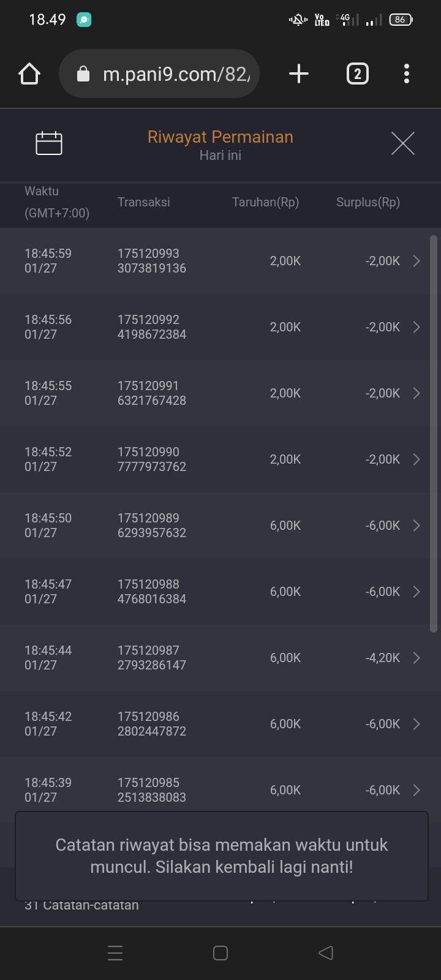Open a new tab with plus icon
The width and height of the screenshot is (441, 980).
tap(298, 74)
